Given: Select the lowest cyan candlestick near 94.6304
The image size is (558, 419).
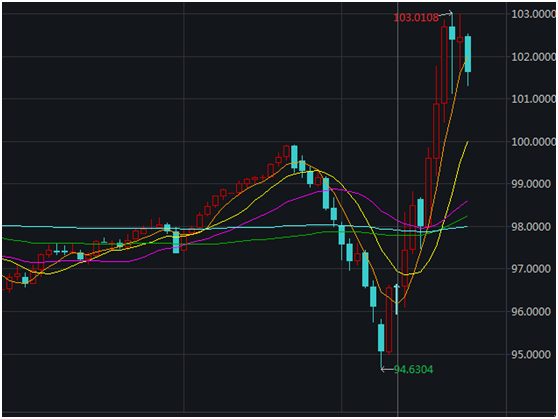Looking at the screenshot, I should (381, 337).
